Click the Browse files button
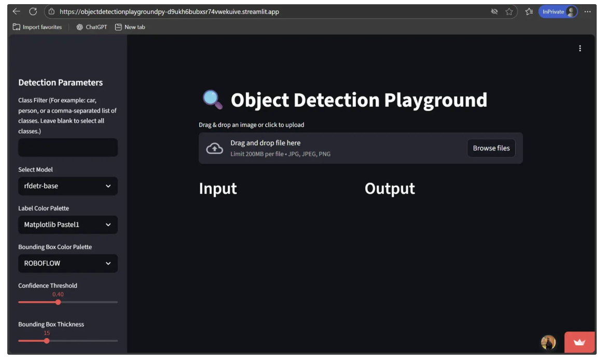 491,148
